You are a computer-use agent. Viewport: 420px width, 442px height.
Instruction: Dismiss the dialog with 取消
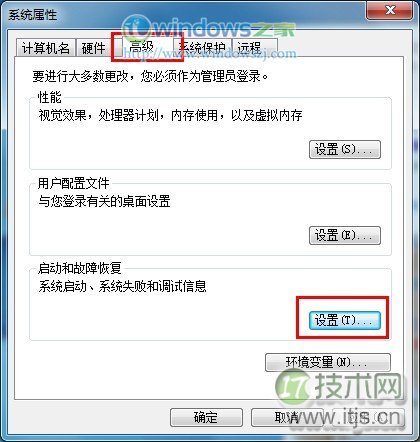(287, 417)
